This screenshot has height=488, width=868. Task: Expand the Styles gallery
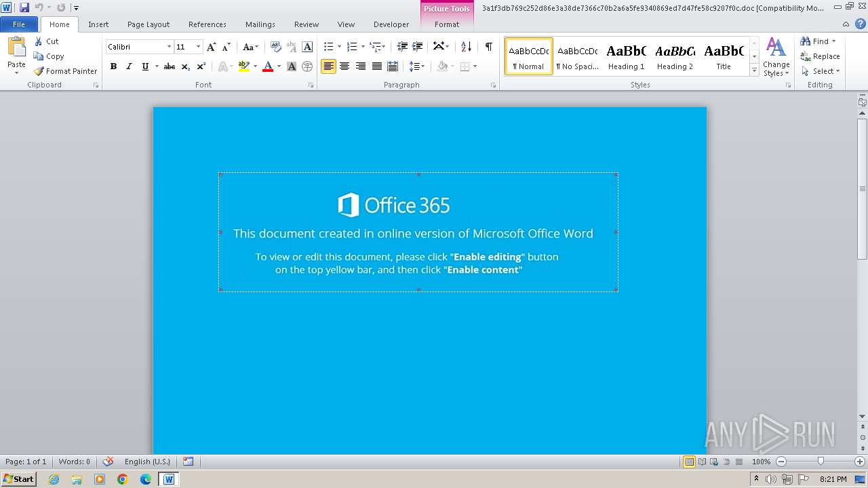[x=754, y=70]
